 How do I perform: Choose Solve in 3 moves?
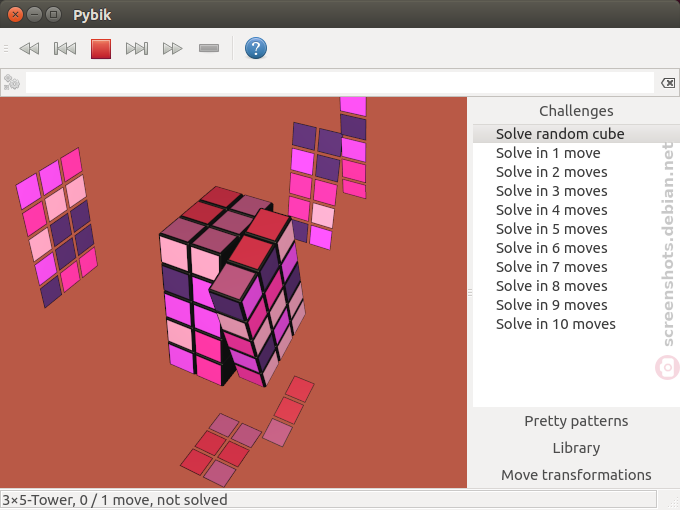[576, 191]
